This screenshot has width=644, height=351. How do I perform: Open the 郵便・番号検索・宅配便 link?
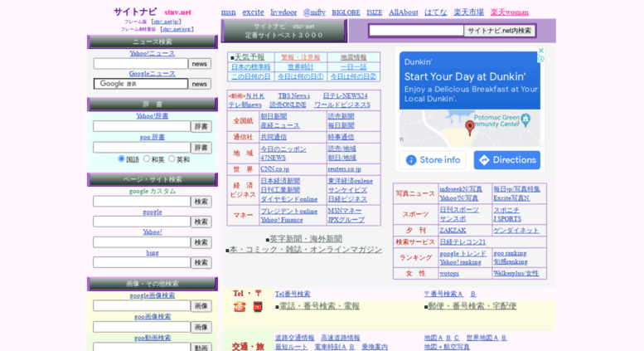tap(472, 306)
